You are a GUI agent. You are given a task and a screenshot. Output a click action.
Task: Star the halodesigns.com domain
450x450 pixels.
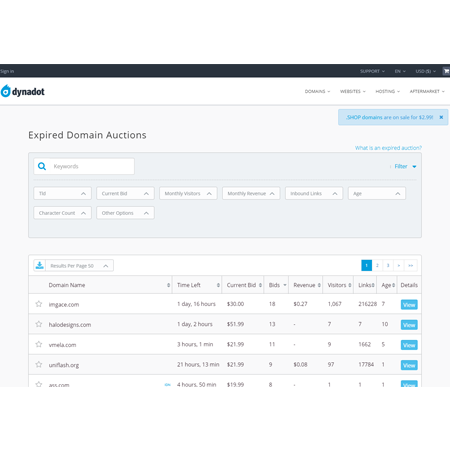click(x=39, y=324)
